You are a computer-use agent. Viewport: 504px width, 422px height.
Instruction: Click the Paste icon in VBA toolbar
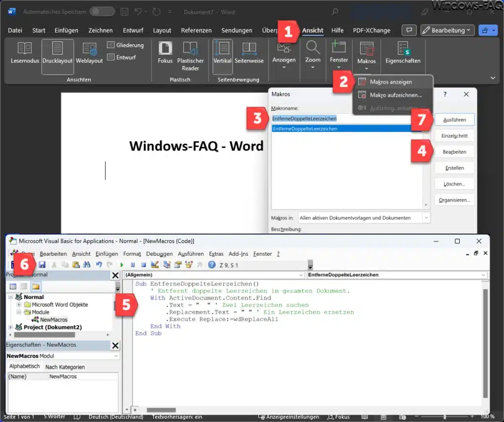pos(76,265)
